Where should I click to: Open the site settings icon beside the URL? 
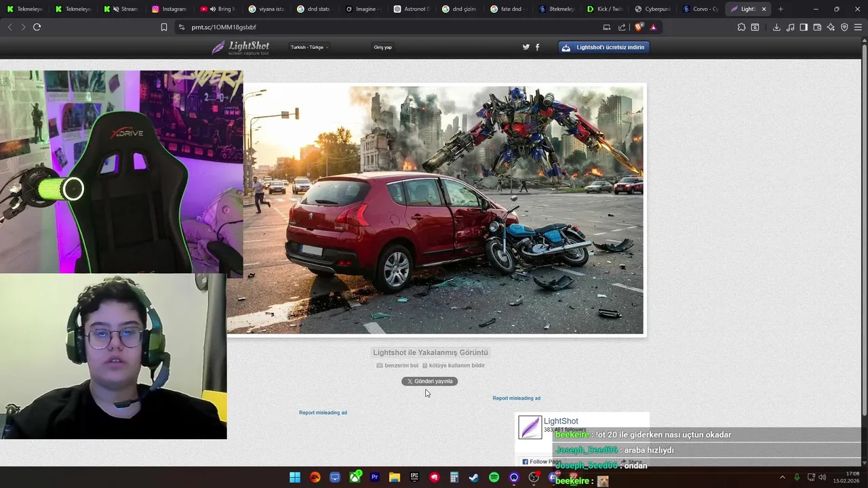click(181, 27)
